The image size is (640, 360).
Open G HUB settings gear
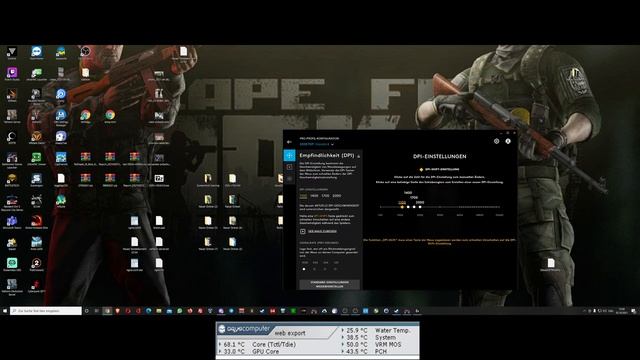tap(496, 141)
